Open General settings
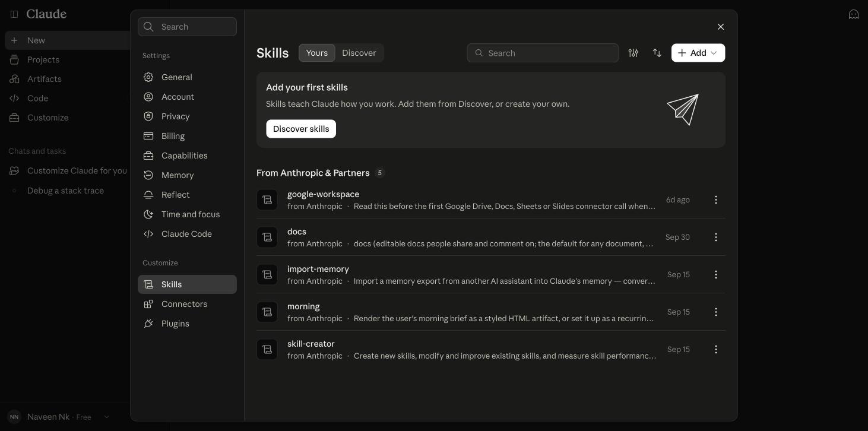 pyautogui.click(x=187, y=77)
